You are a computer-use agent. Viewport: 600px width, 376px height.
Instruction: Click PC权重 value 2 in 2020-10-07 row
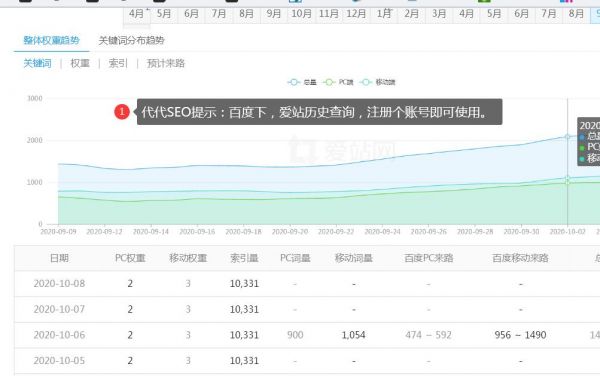tap(130, 309)
